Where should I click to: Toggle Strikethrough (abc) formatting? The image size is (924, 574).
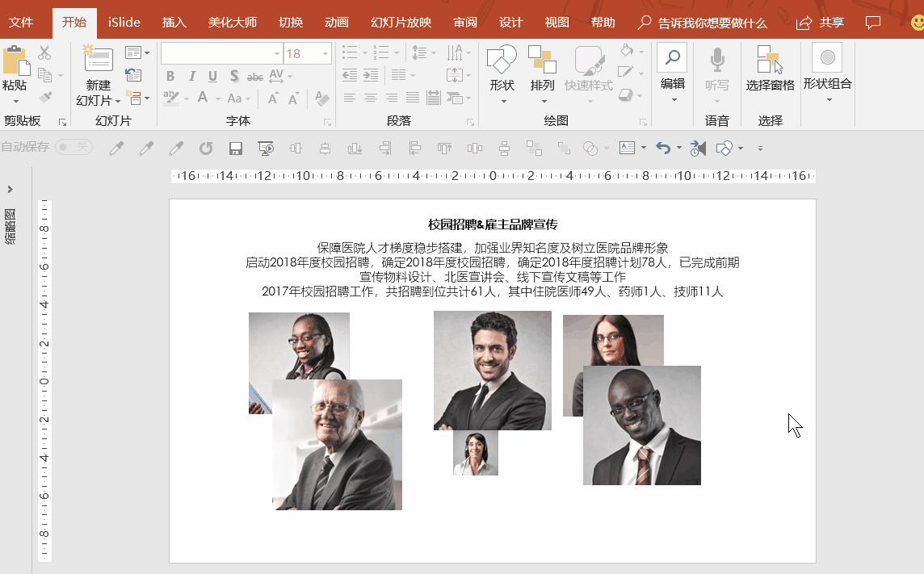(x=255, y=77)
